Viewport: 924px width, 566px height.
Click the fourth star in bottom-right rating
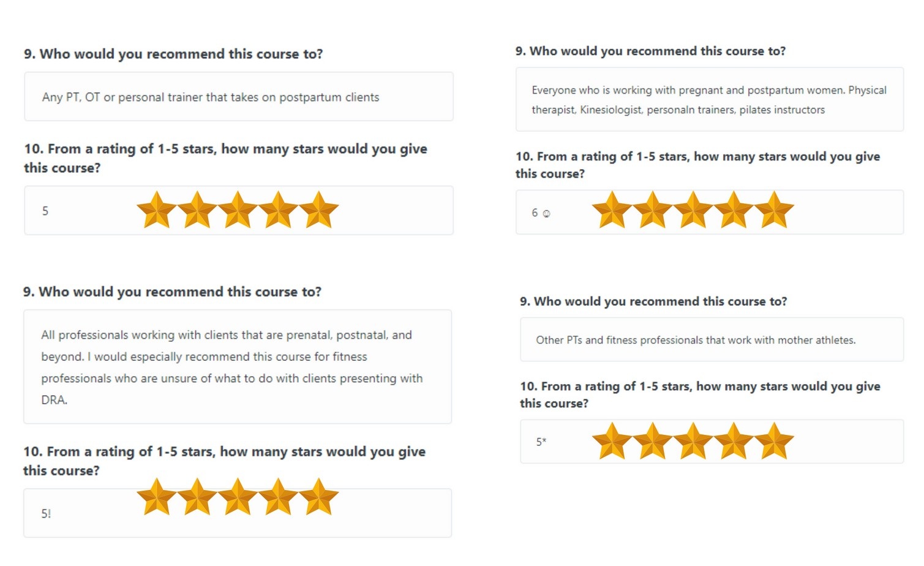coord(734,441)
